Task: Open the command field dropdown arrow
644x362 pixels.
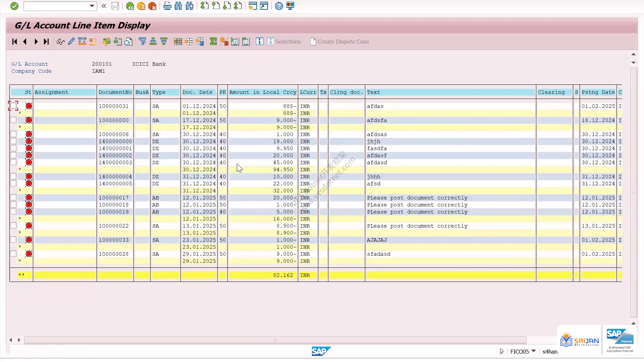Action: pyautogui.click(x=92, y=6)
